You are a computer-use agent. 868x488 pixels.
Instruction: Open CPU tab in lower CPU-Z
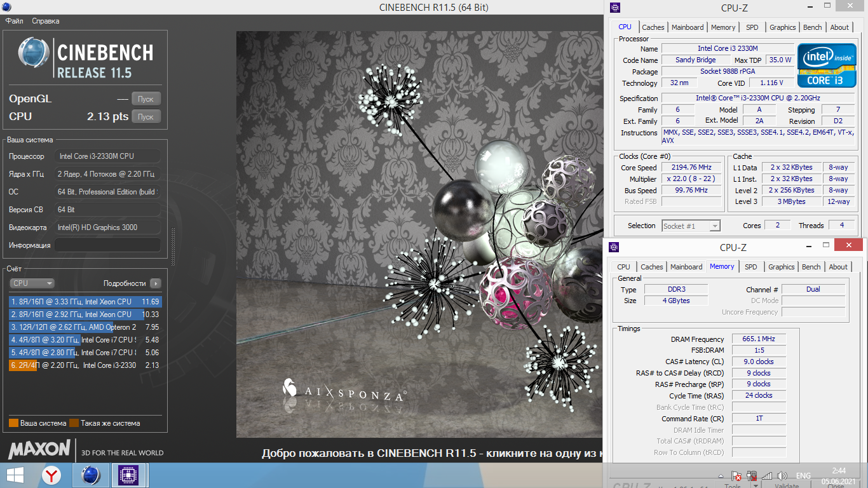pos(624,267)
